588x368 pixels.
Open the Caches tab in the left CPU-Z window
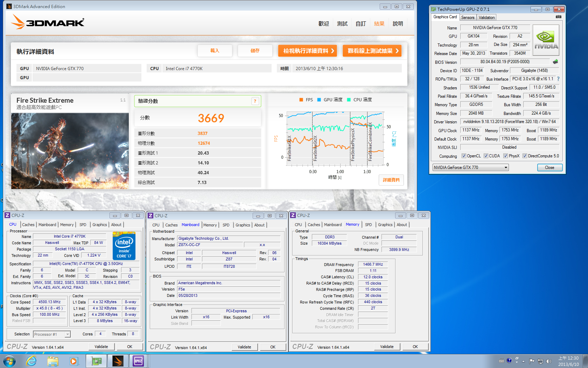(x=28, y=225)
